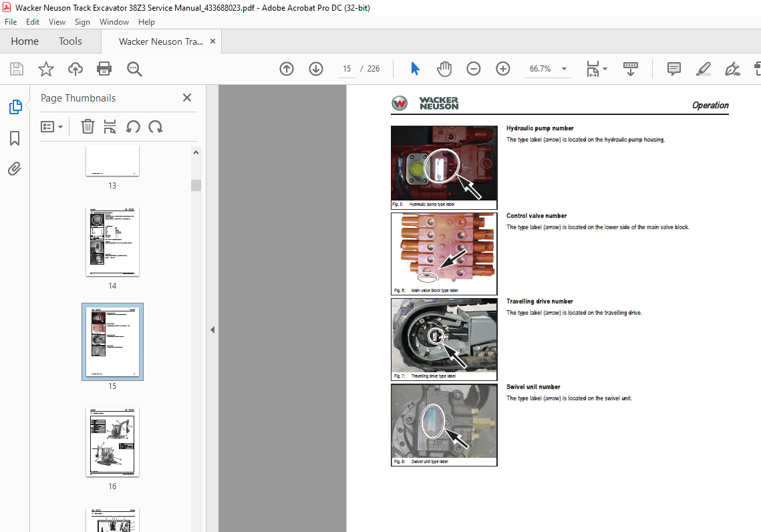Rotate the page counterclockwise
Screen dimensions: 761x532
tap(133, 127)
